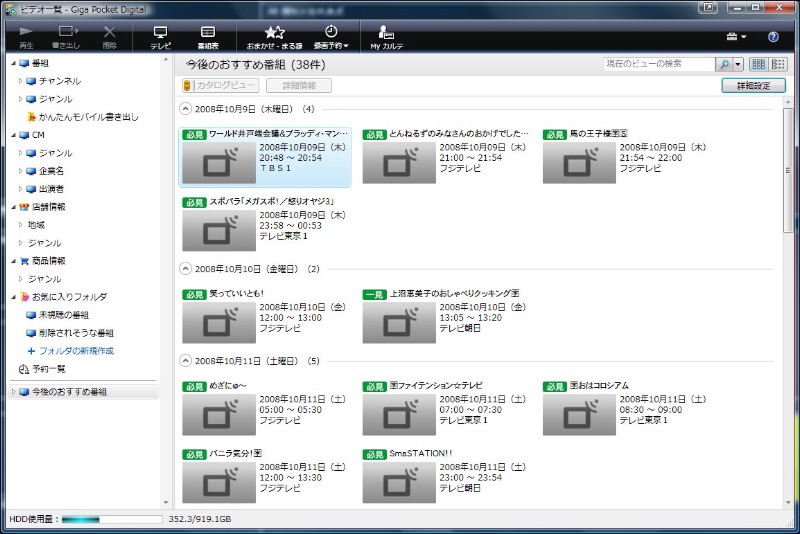This screenshot has height=534, width=800.
Task: Click the help question mark icon
Action: point(773,37)
